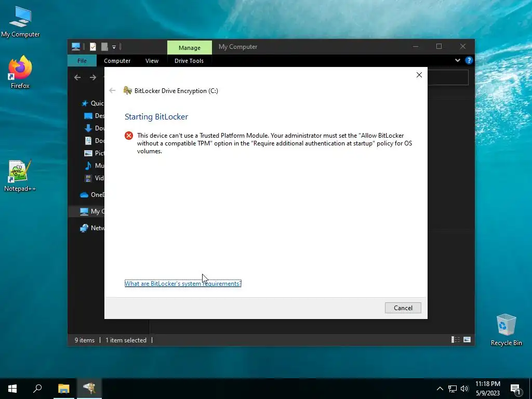532x399 pixels.
Task: Open the Notepad++ desktop shortcut
Action: click(x=20, y=176)
